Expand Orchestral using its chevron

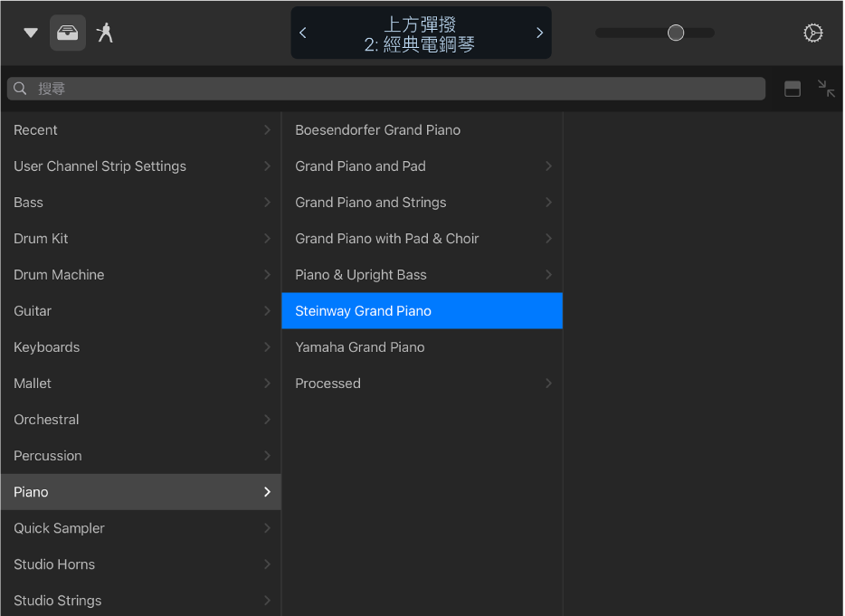(267, 420)
